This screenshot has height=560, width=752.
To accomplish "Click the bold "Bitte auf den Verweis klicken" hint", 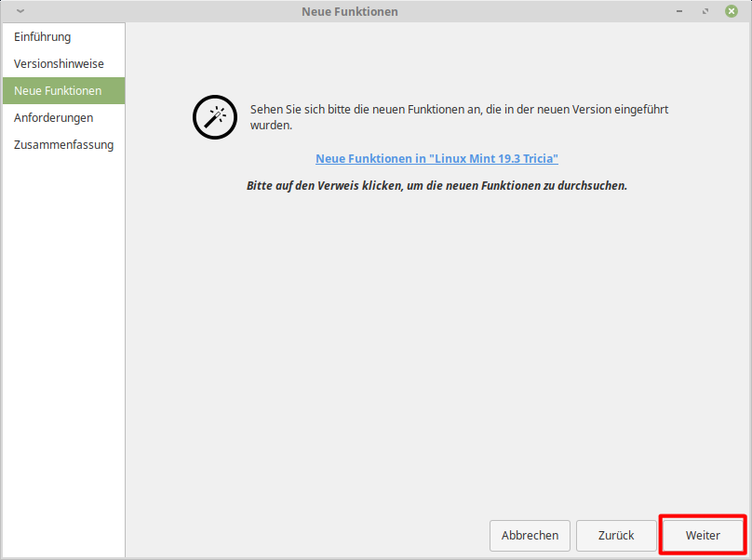I will (436, 185).
